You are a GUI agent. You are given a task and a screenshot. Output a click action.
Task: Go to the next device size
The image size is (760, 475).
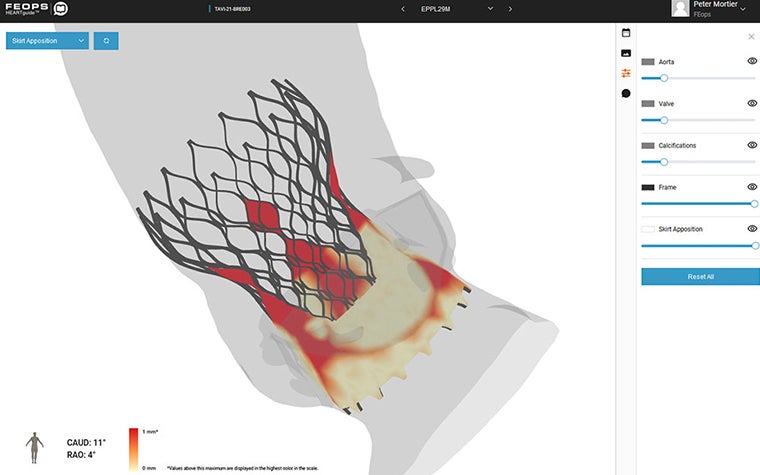tap(510, 9)
